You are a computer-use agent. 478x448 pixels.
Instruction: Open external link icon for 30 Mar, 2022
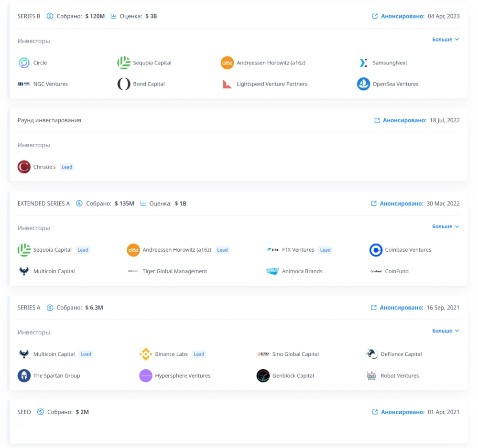coord(374,203)
